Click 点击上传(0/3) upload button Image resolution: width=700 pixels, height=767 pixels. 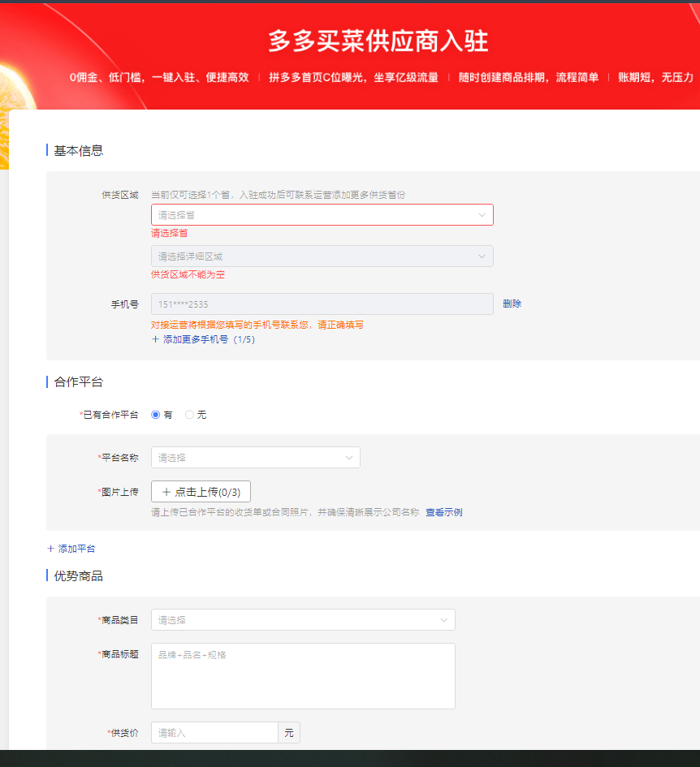pyautogui.click(x=201, y=492)
